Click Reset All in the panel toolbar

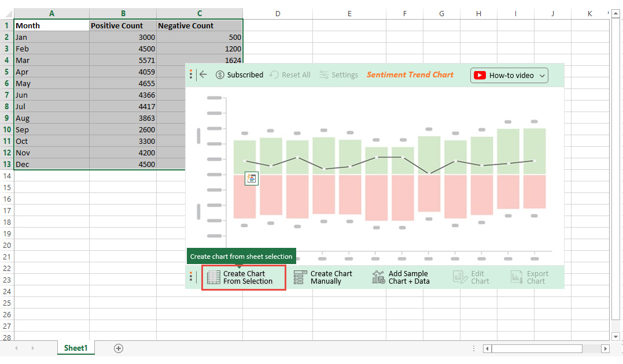coord(290,75)
